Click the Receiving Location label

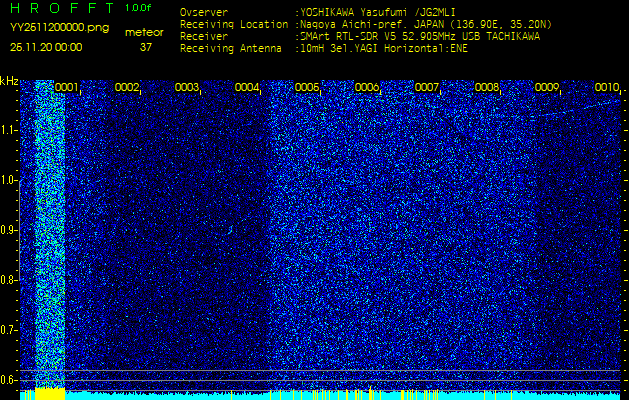click(x=234, y=25)
